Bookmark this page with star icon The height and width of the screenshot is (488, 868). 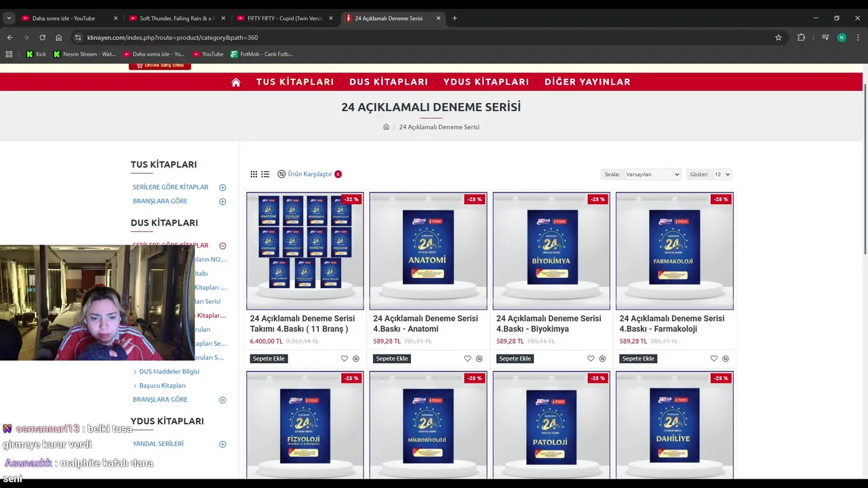(x=778, y=37)
